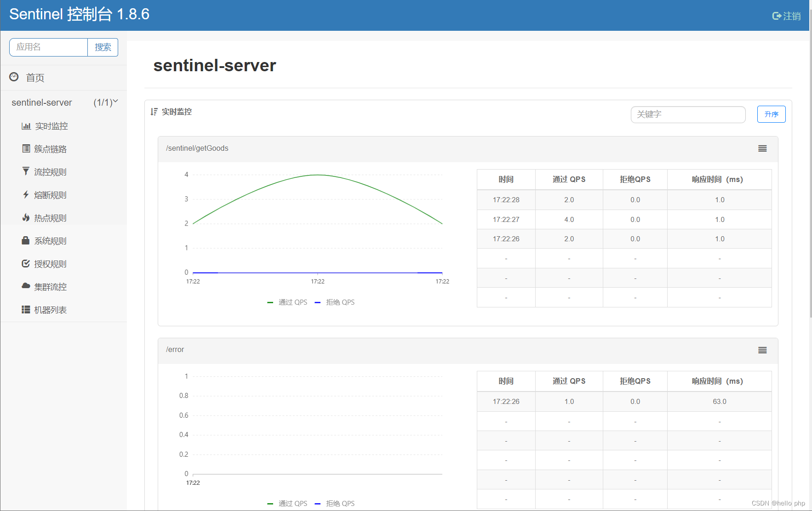Click the 集群流控 cloud icon
The image size is (812, 511).
[26, 286]
